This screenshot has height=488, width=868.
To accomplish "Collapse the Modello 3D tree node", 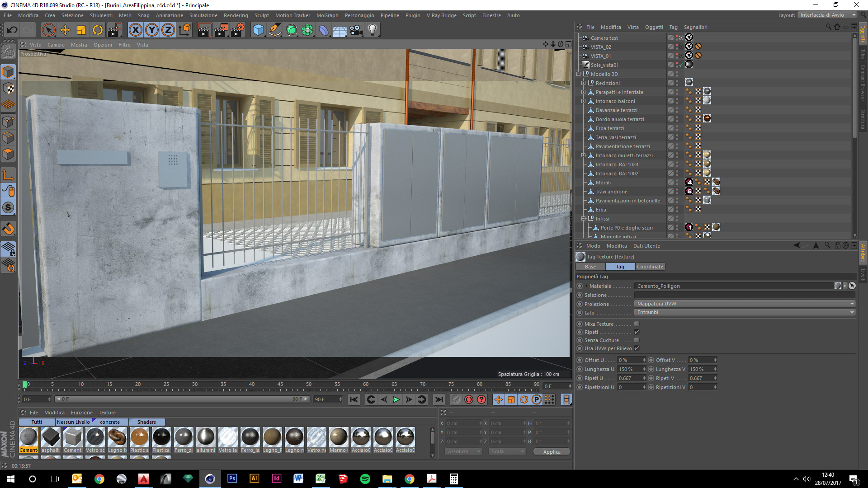I will pyautogui.click(x=578, y=74).
